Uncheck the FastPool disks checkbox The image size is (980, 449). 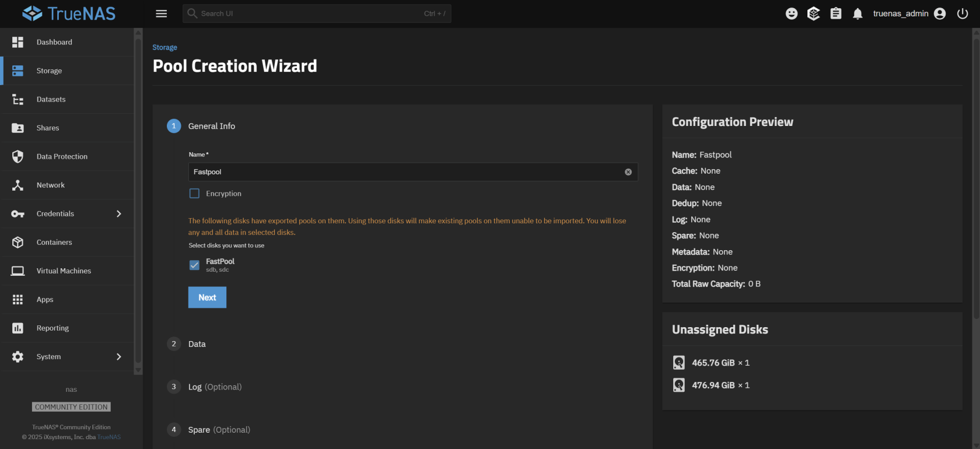pos(195,265)
